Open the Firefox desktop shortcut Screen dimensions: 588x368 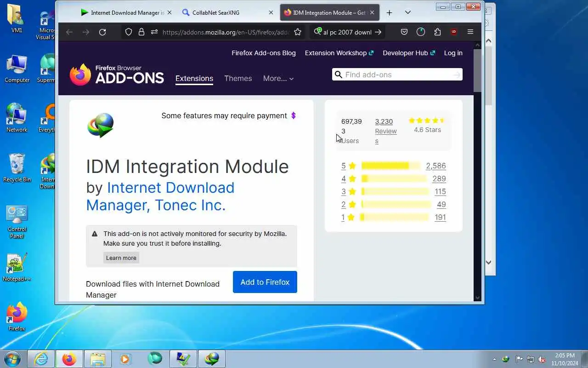[x=17, y=316]
